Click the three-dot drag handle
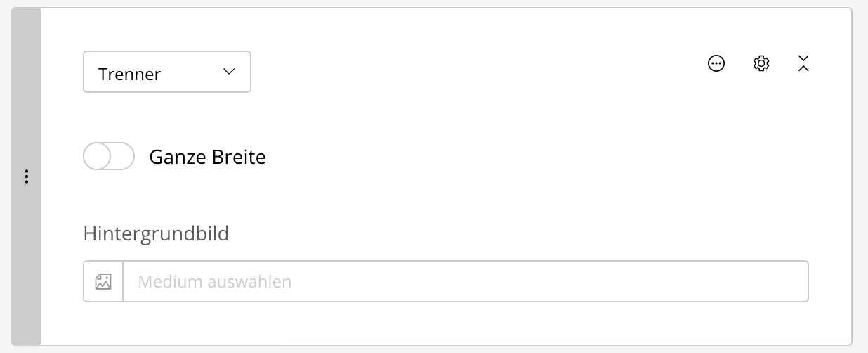This screenshot has width=868, height=353. pos(27,176)
